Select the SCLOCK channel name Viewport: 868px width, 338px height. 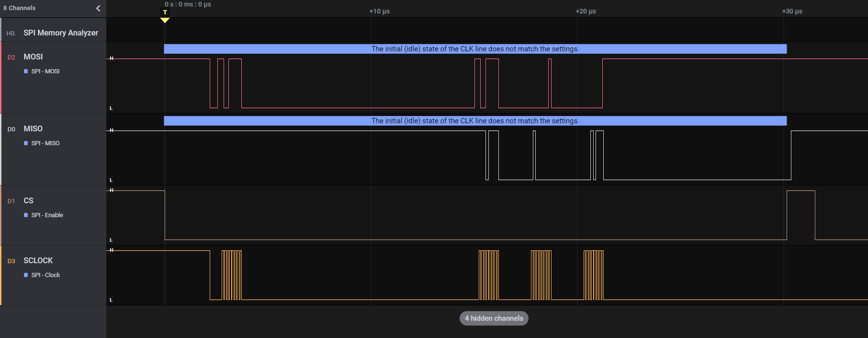tap(38, 260)
